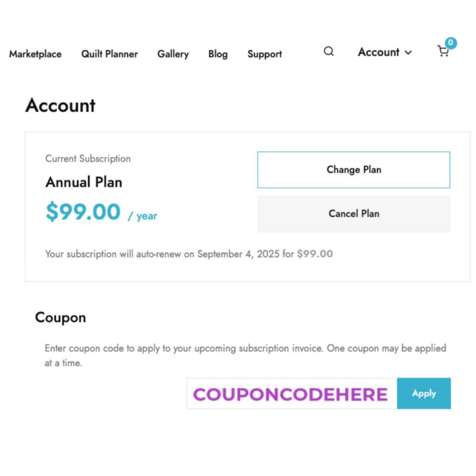Expand the Account dropdown chevron
Screen dimensions: 476x476
pyautogui.click(x=409, y=53)
